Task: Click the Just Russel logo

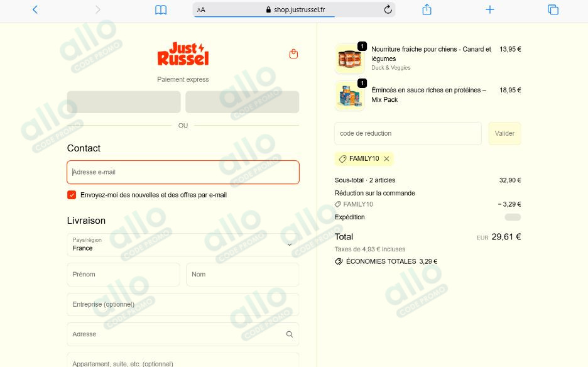Action: [x=183, y=54]
